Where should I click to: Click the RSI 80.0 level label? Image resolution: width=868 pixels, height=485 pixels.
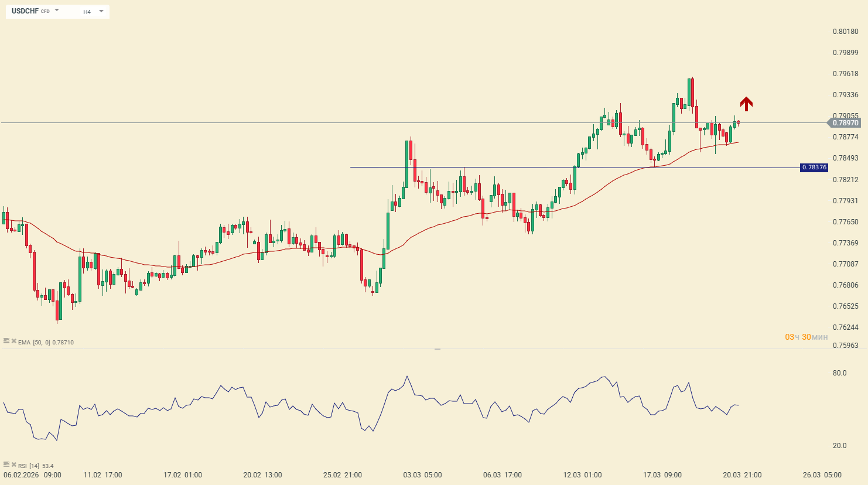click(839, 373)
